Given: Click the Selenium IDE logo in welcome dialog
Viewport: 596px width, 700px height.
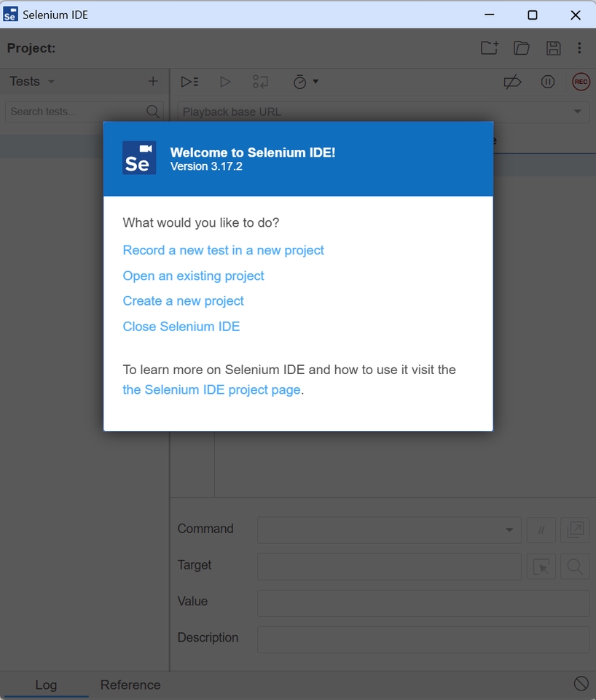Looking at the screenshot, I should (139, 157).
